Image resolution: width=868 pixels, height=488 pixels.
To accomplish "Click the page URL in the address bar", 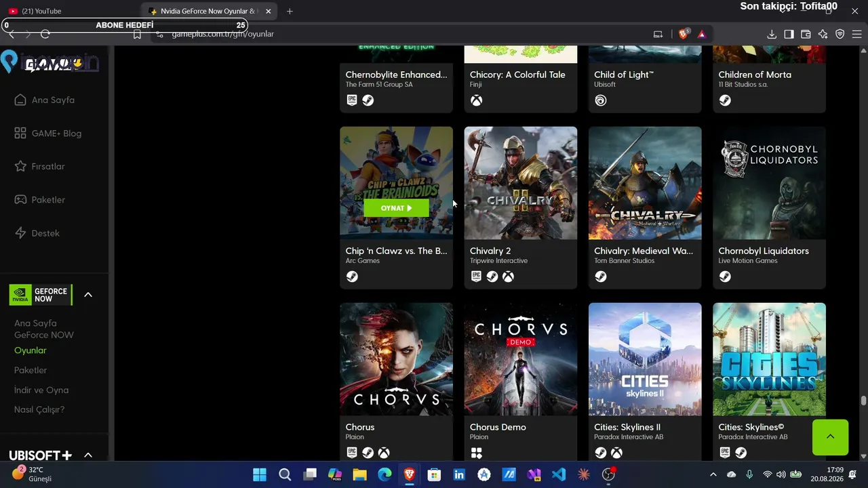I will click(223, 34).
